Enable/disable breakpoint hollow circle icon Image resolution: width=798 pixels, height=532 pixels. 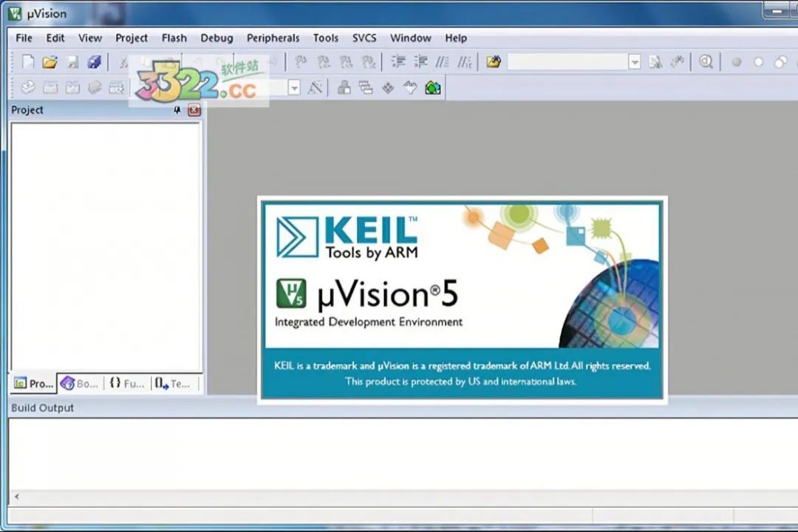coord(758,62)
